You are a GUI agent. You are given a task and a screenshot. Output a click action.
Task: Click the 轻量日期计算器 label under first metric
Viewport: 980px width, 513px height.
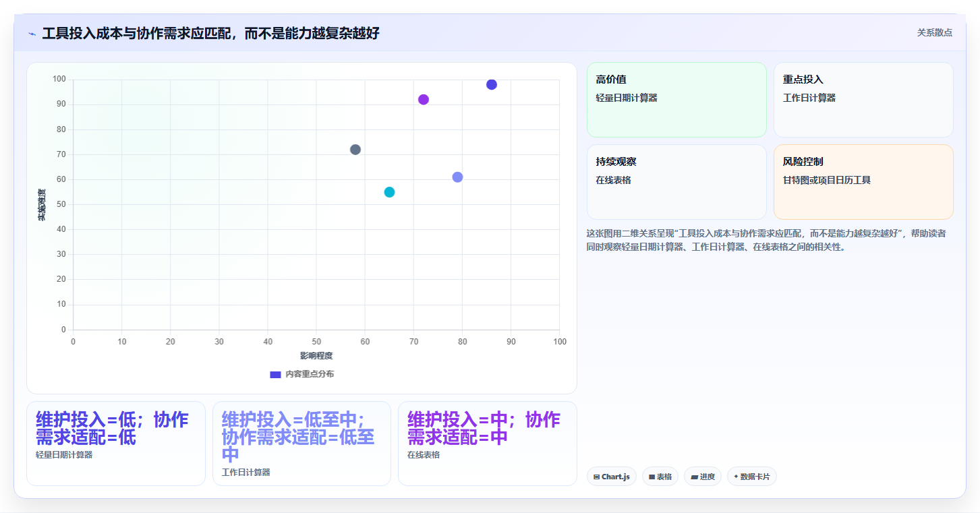tap(64, 455)
